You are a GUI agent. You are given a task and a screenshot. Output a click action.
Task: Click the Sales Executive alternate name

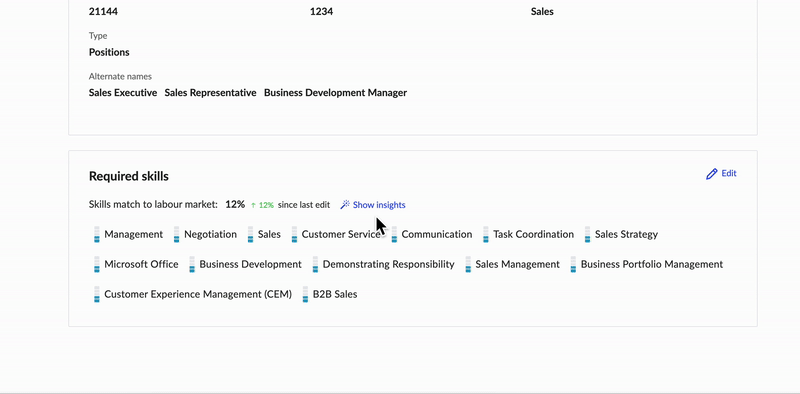(x=123, y=93)
